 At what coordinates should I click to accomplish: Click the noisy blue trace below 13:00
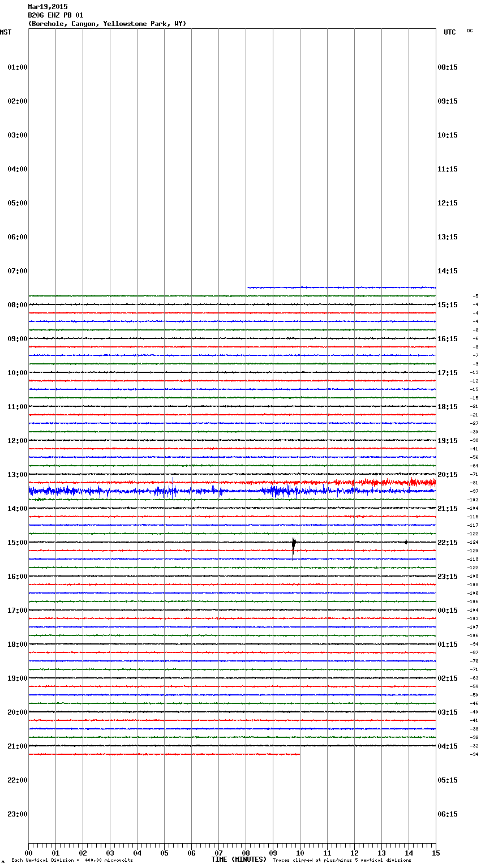click(232, 491)
